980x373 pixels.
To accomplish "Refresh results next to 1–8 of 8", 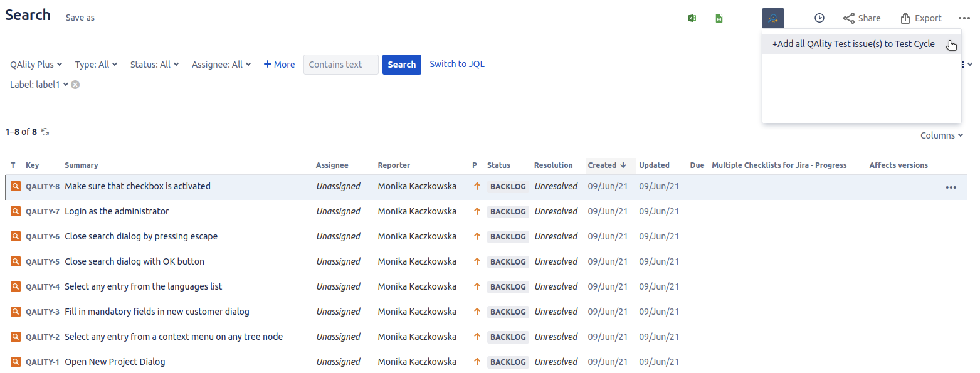I will click(45, 132).
